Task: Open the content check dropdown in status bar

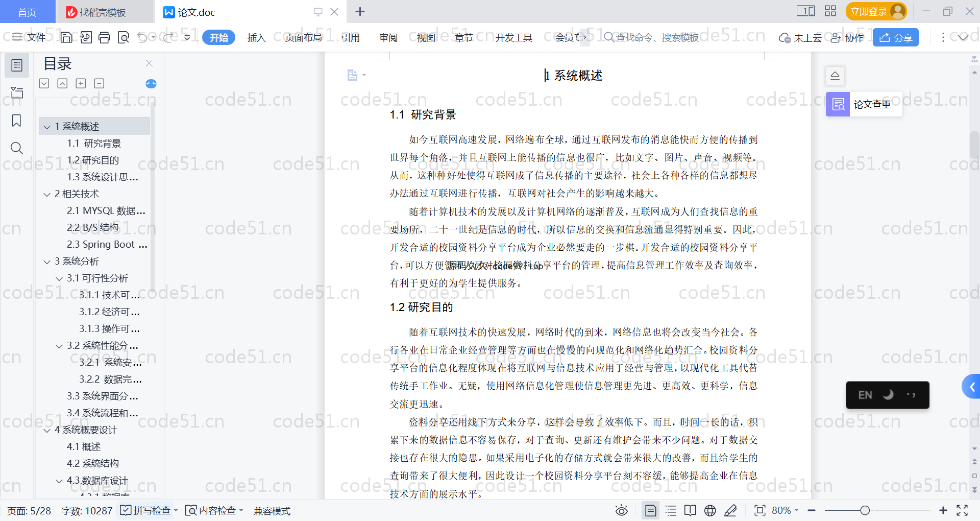Action: [x=241, y=510]
